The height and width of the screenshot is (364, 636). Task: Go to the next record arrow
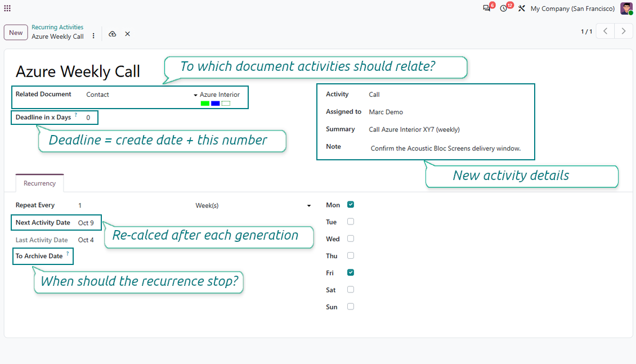pyautogui.click(x=624, y=31)
